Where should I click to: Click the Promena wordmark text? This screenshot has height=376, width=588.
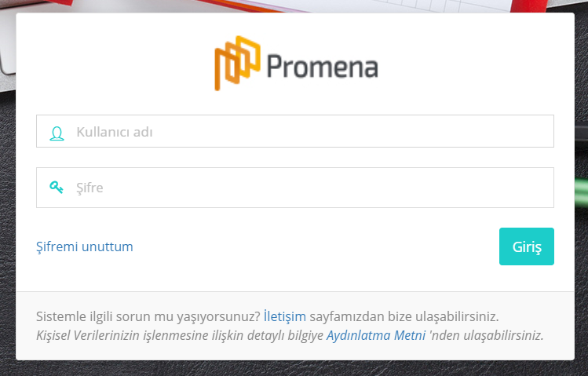[322, 67]
